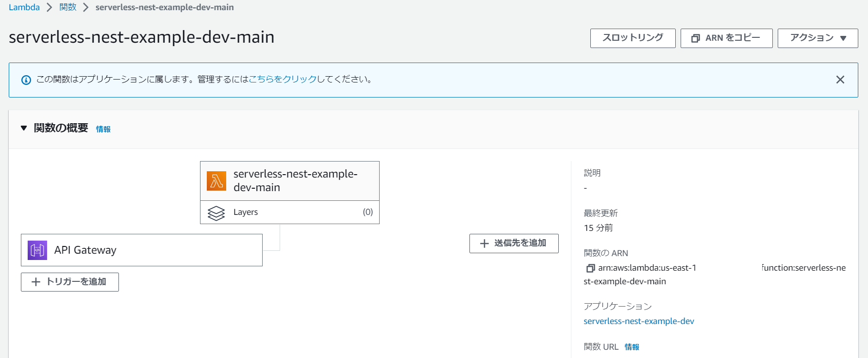Screen dimensions: 868x358
Task: Go to the 関数 breadcrumb link
Action: (68, 7)
